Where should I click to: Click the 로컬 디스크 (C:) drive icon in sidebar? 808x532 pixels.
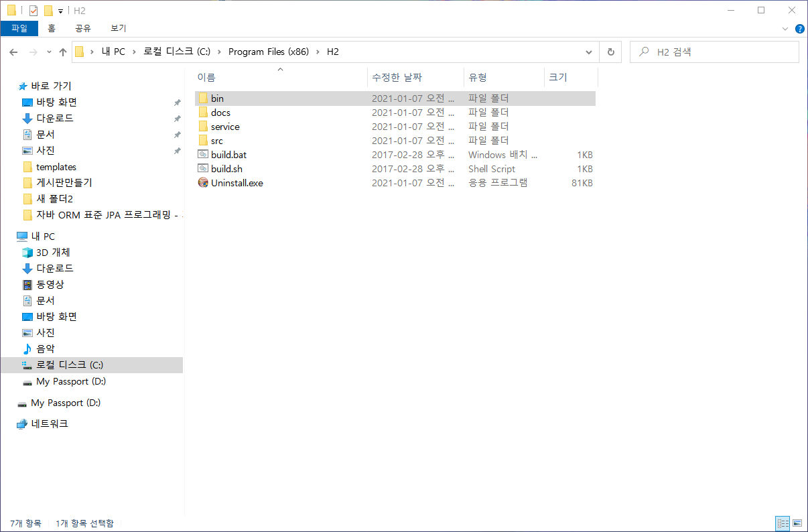tap(27, 365)
